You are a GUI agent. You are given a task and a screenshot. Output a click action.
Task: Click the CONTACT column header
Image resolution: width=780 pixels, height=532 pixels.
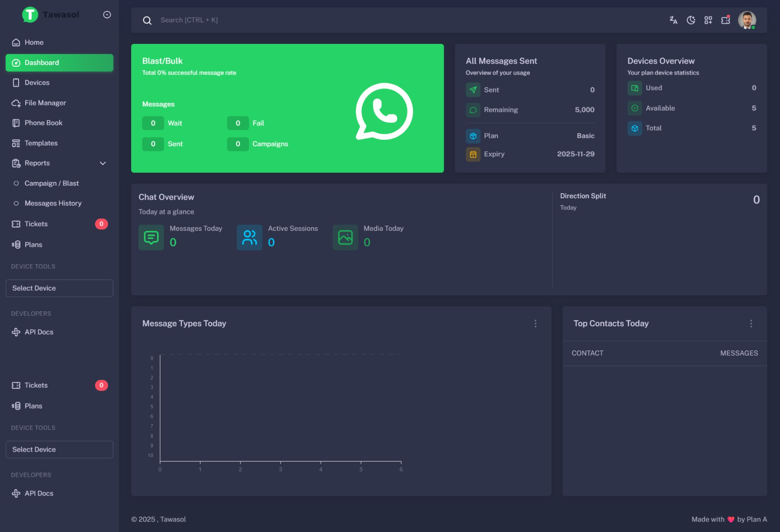588,353
